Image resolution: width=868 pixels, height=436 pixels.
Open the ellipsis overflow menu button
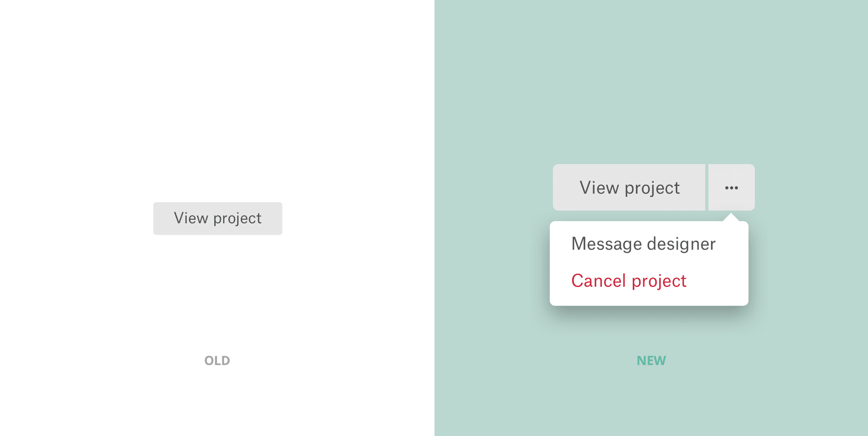tap(731, 188)
